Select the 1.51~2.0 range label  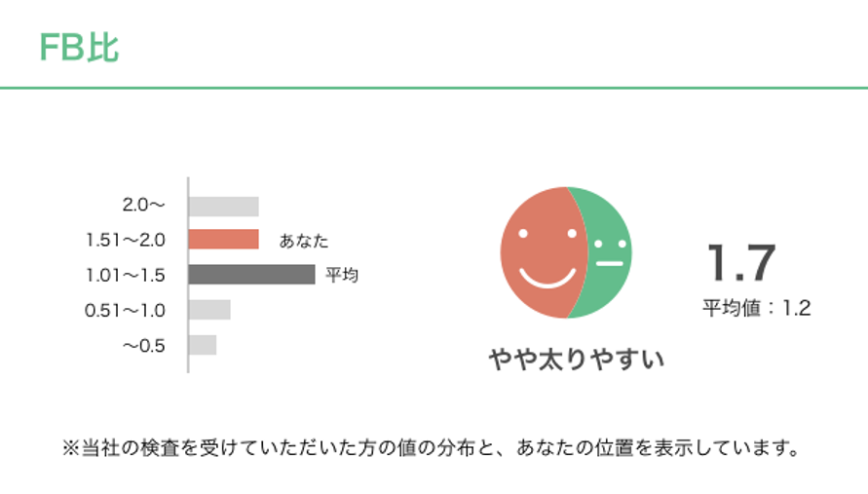127,240
